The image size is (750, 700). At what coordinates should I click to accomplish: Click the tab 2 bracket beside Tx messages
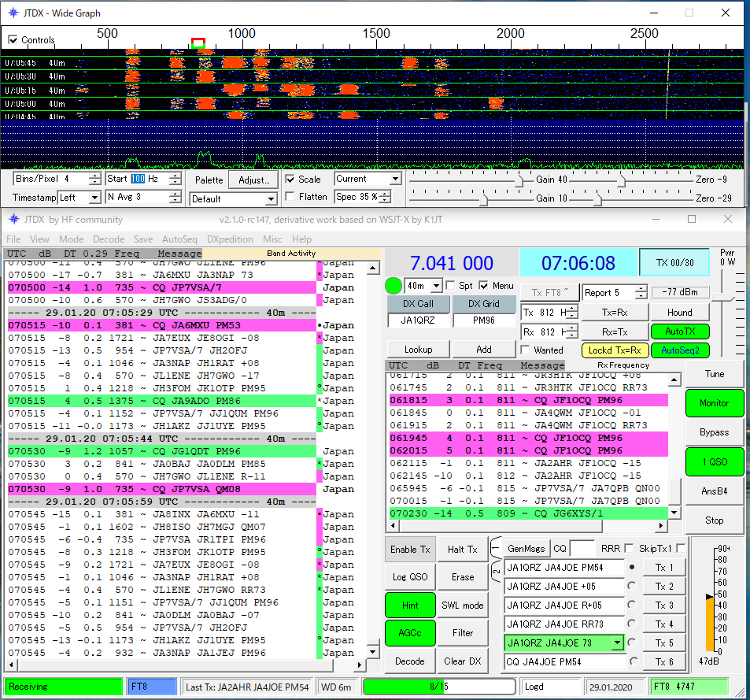496,571
